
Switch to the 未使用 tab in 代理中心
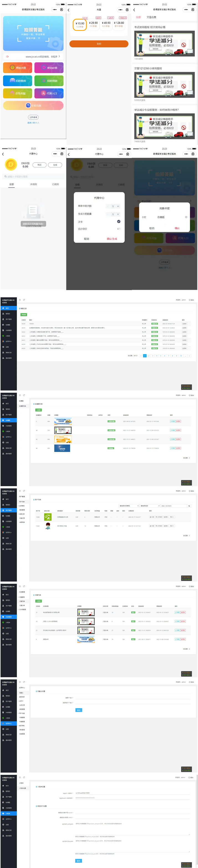[33, 184]
